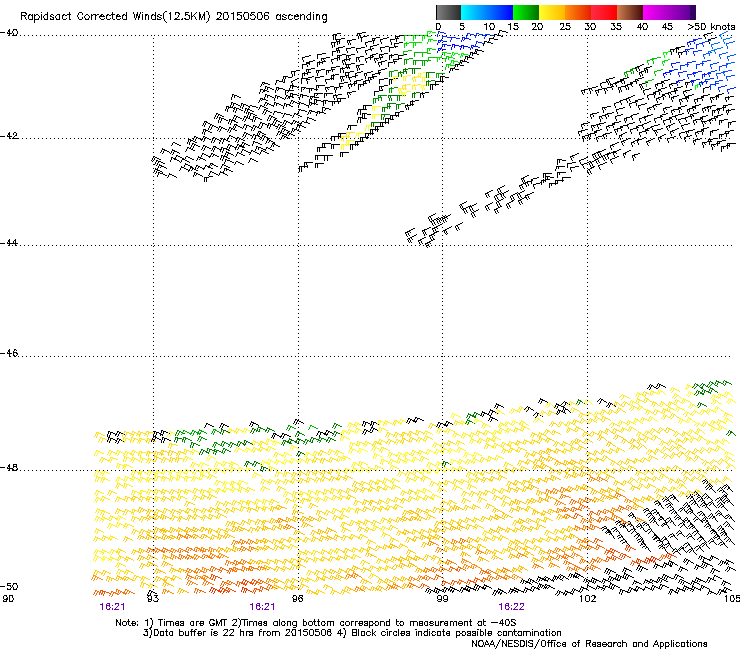Click the purple 16:21 time label near longitude 90

tap(112, 607)
